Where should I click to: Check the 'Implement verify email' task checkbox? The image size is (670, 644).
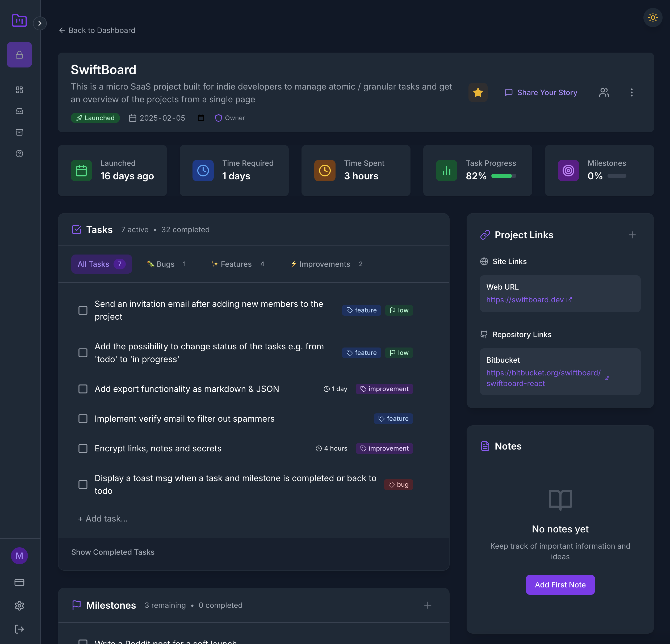[83, 418]
